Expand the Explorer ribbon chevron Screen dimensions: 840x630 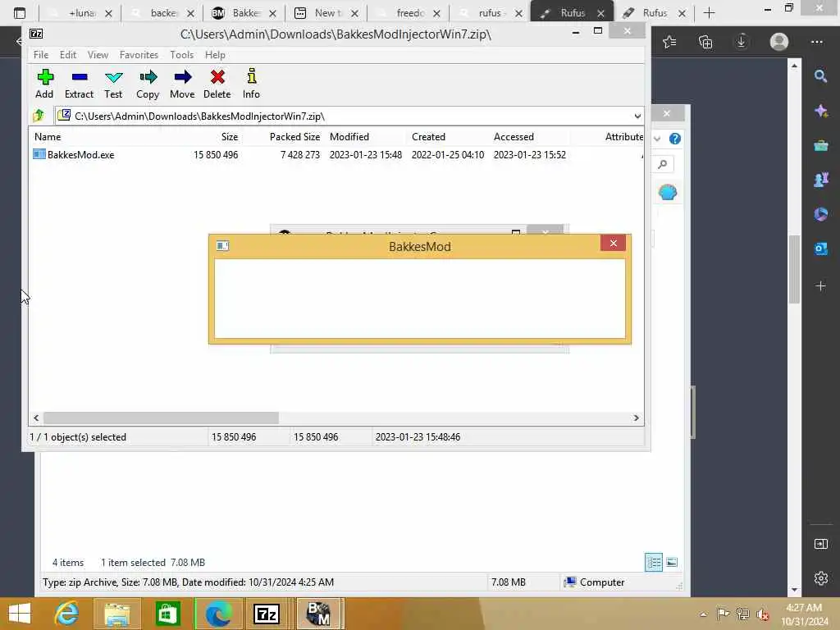657,139
